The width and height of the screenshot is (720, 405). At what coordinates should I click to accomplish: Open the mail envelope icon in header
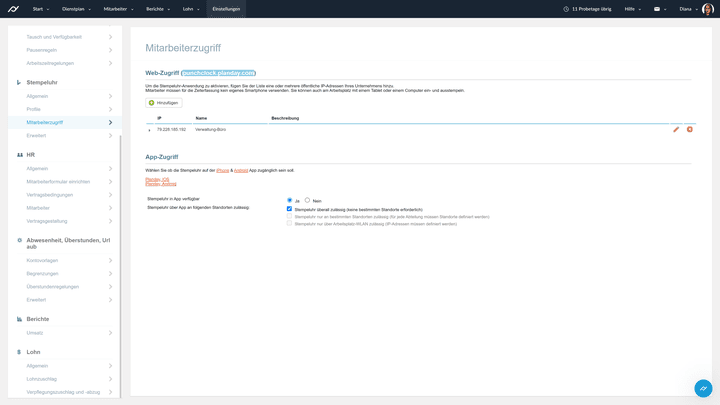pos(657,8)
